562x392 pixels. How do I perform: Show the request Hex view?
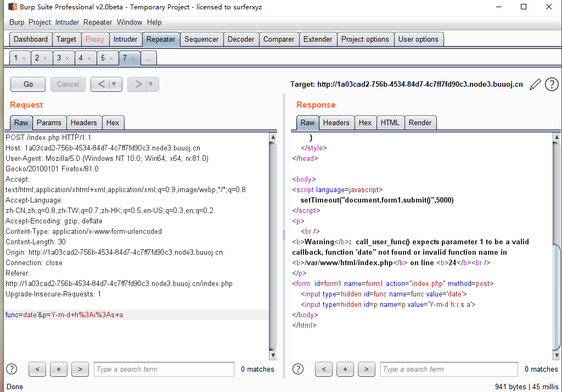113,122
